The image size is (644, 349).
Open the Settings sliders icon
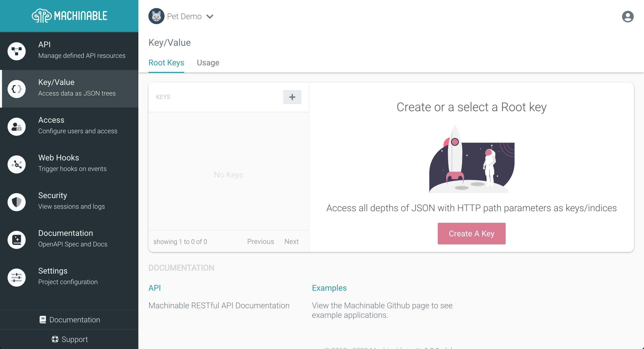point(17,277)
